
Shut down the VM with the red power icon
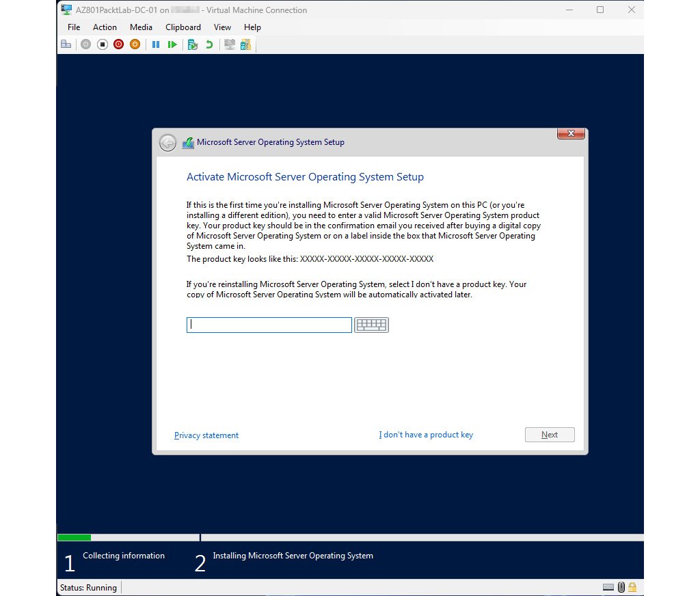pyautogui.click(x=118, y=44)
